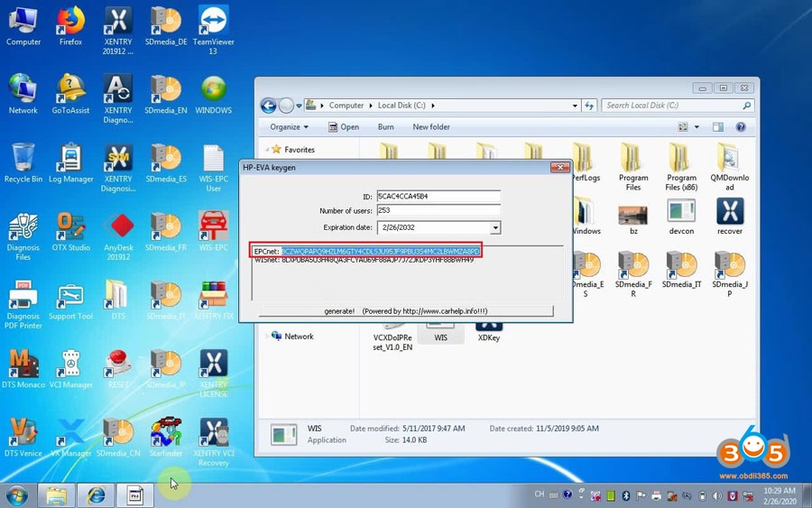Open Program Files (x86) folder

pyautogui.click(x=681, y=167)
